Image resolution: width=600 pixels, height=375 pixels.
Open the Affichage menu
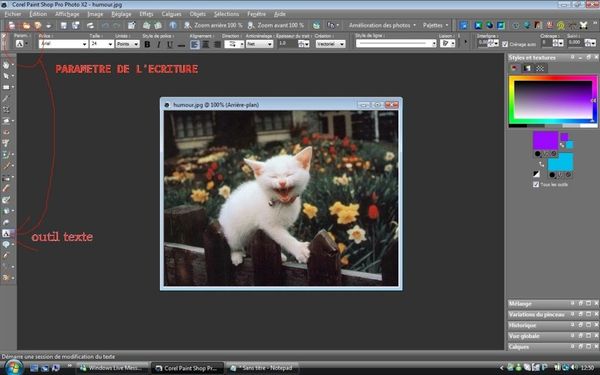click(x=67, y=14)
